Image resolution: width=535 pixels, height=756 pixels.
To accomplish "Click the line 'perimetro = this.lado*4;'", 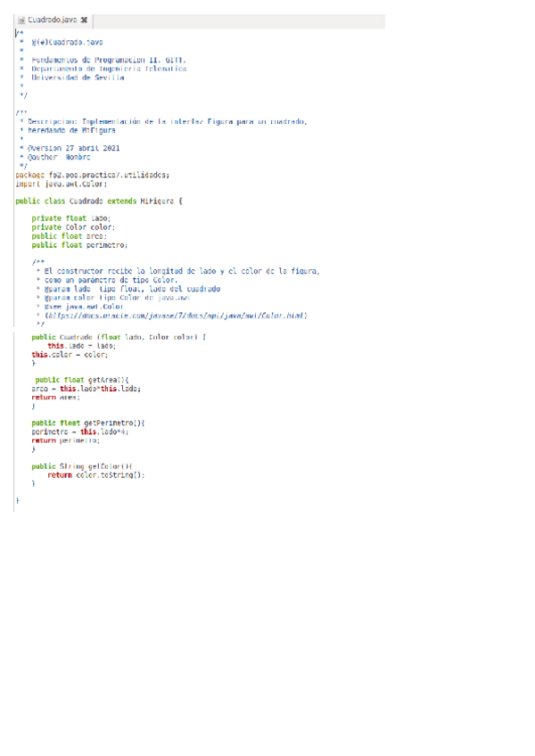I will 79,431.
